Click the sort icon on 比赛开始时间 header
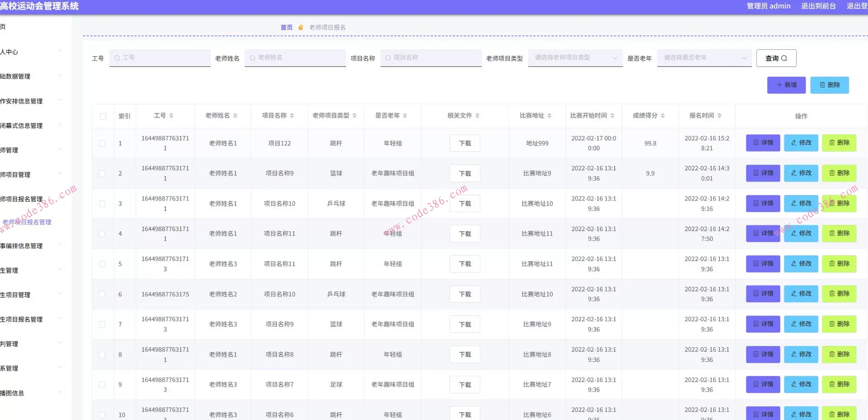The height and width of the screenshot is (420, 868). (x=612, y=116)
